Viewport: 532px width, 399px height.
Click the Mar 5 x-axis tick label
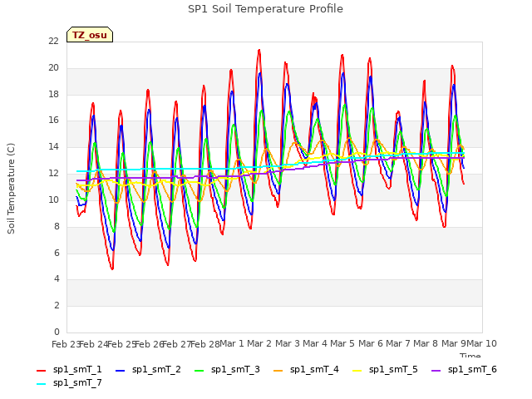(x=342, y=343)
